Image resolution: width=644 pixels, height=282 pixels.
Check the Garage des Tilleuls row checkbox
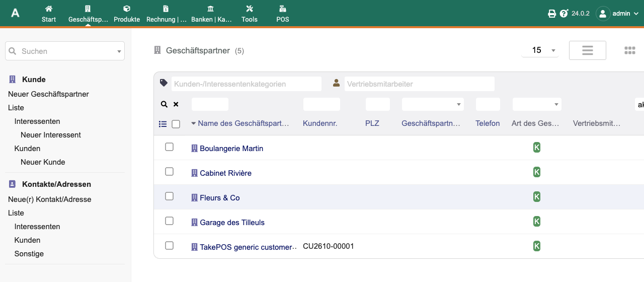click(170, 221)
